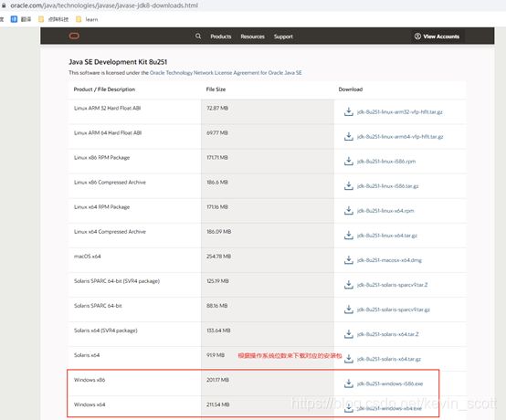The image size is (506, 420).
Task: Click the View Accounts user icon
Action: 417,37
